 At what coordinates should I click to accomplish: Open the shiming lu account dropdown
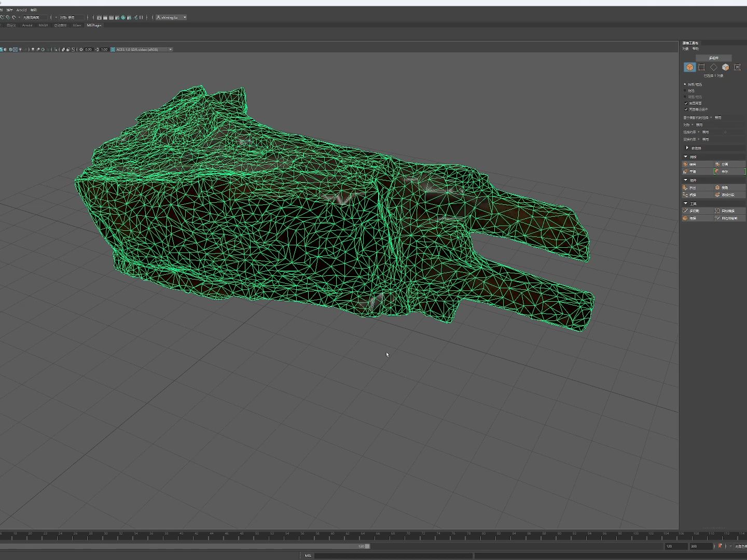pos(171,18)
